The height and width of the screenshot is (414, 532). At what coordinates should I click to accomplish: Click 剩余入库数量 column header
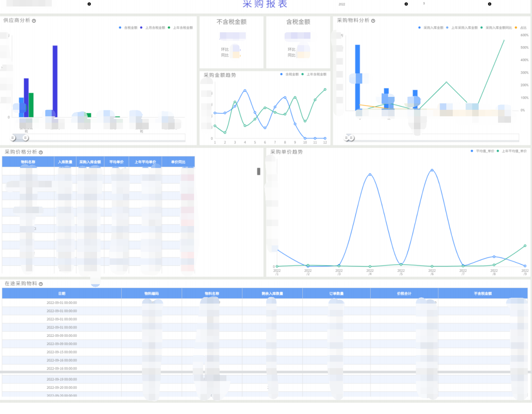[x=272, y=294]
